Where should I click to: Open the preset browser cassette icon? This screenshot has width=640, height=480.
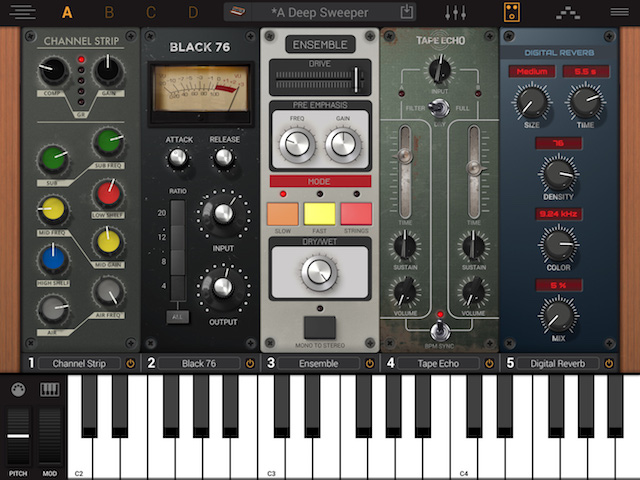238,12
